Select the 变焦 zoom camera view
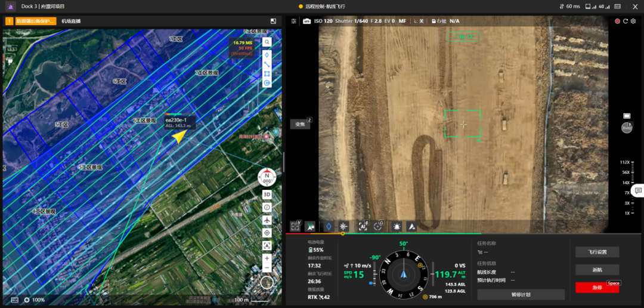Screen dimensions: 644x308 (x=300, y=124)
